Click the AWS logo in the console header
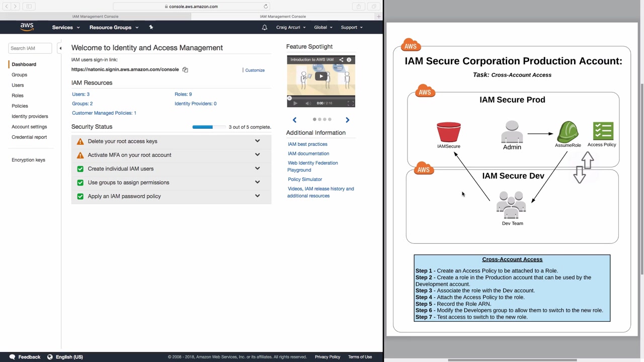 (27, 27)
